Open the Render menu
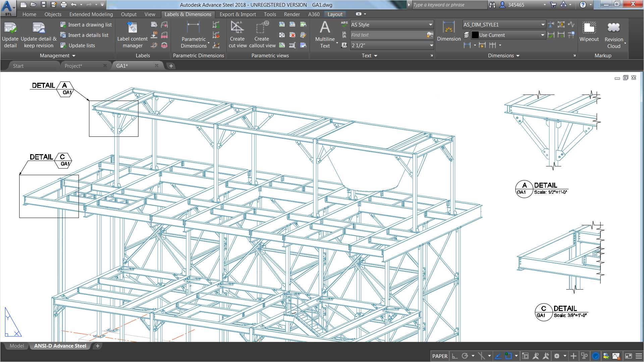The image size is (644, 362). 291,14
